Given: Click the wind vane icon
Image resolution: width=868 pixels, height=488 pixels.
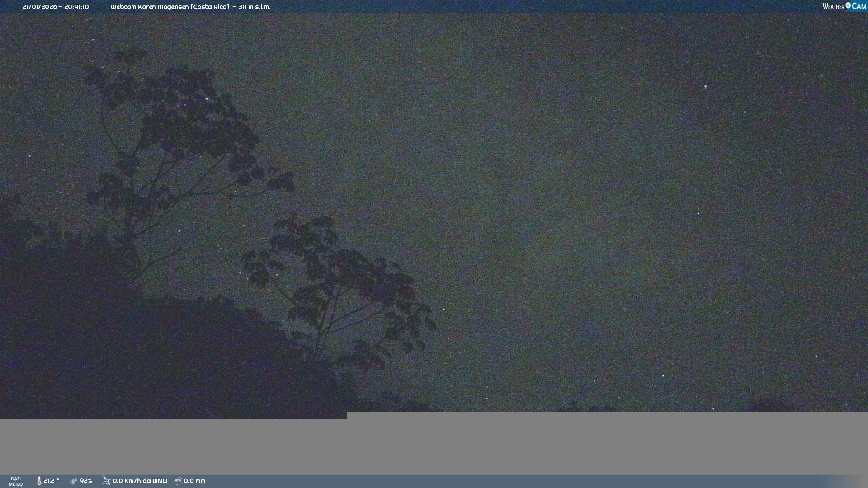Looking at the screenshot, I should point(106,481).
